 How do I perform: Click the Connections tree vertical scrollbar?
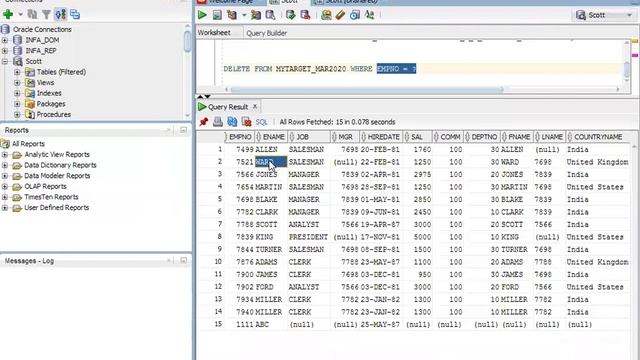187,42
